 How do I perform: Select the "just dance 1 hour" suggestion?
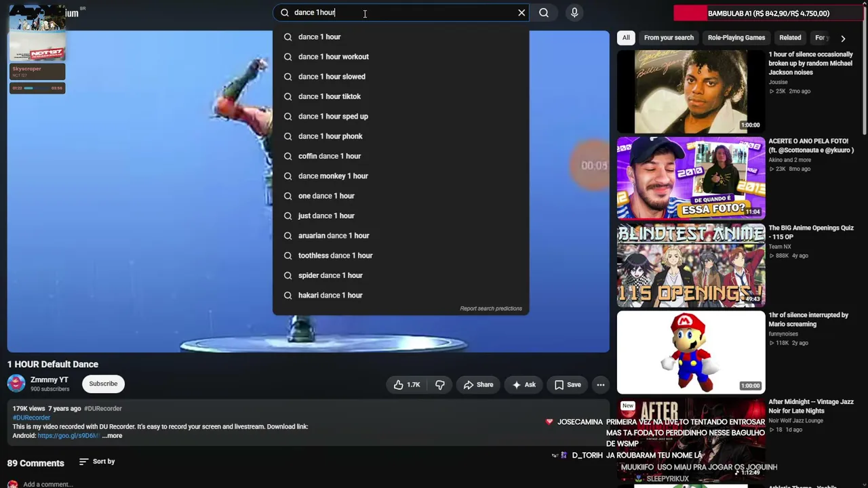tap(401, 216)
